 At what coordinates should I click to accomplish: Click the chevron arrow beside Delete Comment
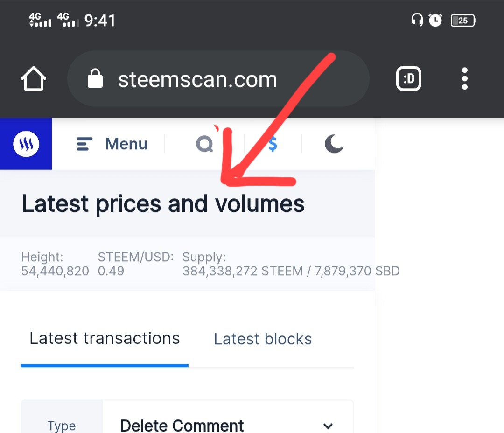[x=328, y=426]
